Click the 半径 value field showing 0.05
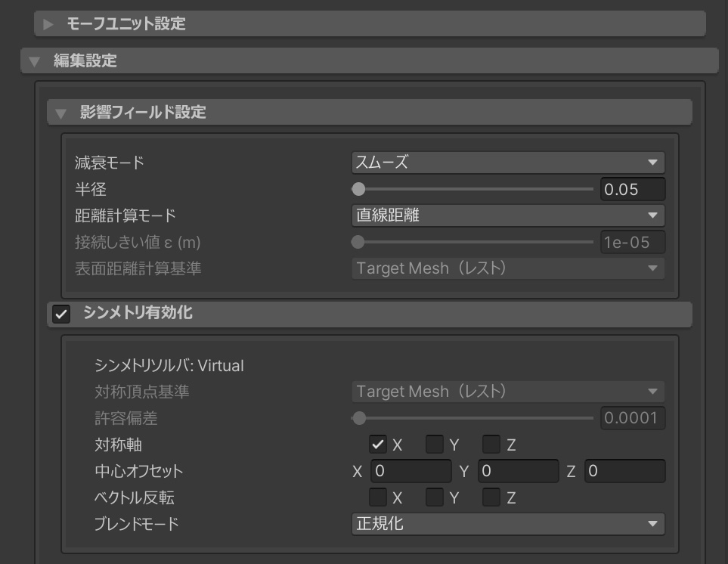 pos(632,189)
